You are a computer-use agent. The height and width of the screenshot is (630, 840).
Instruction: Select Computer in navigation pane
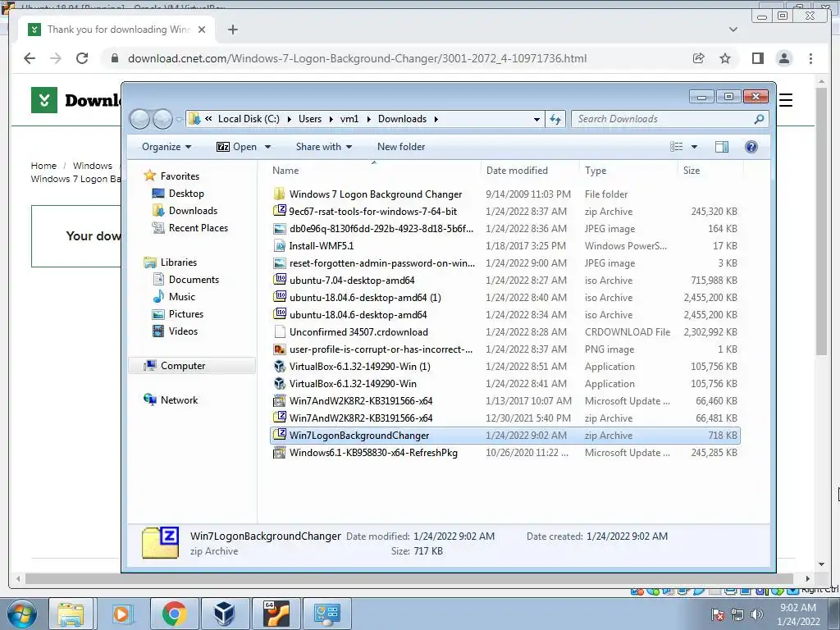coord(192,365)
